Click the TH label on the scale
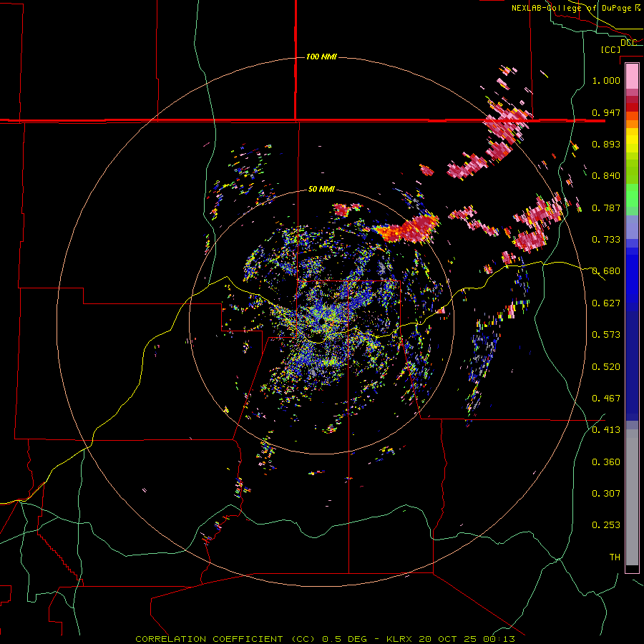Viewport: 644px width, 644px height. tap(615, 557)
